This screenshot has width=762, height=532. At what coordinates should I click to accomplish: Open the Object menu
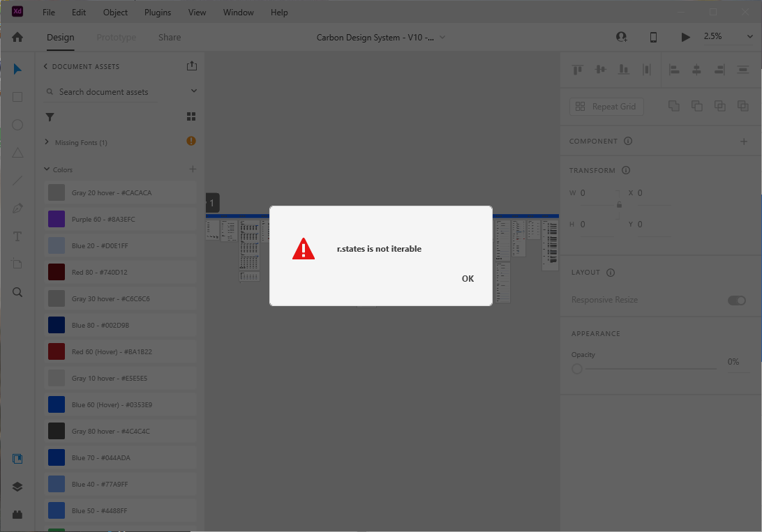(x=114, y=12)
